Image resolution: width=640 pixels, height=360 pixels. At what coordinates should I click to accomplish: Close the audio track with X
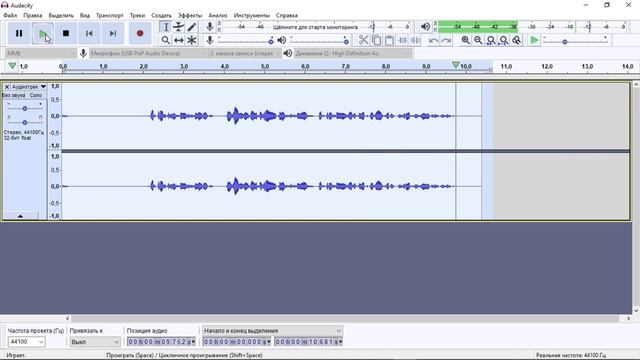point(7,87)
